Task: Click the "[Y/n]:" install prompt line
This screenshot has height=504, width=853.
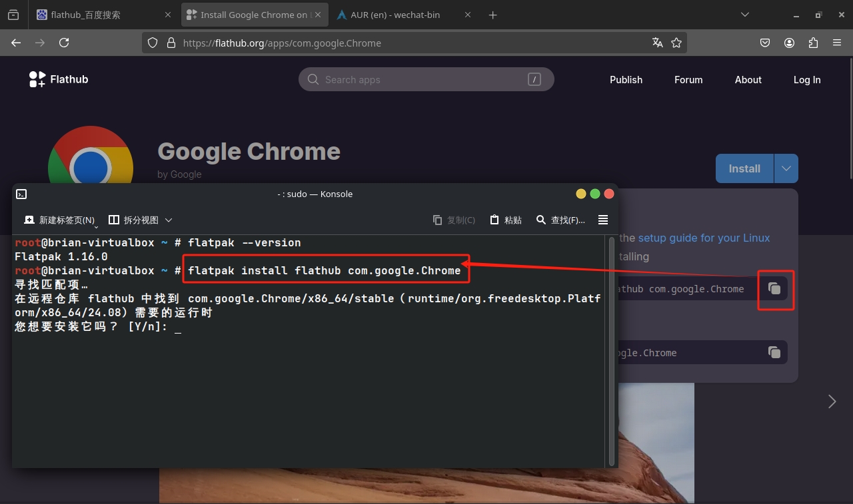Action: coord(98,326)
